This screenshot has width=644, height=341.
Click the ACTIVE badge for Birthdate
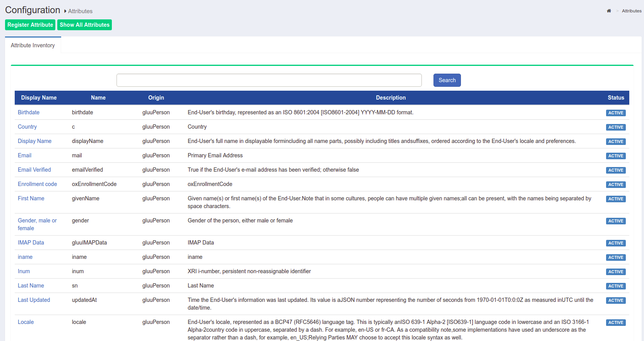(x=615, y=113)
